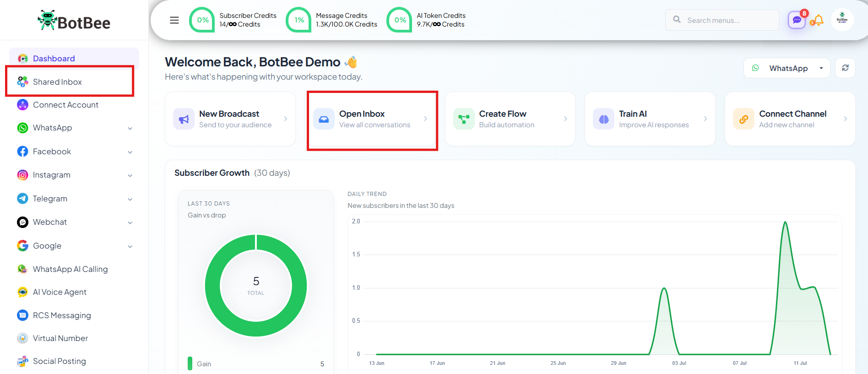The height and width of the screenshot is (374, 868).
Task: Open the Create Flow card
Action: pos(510,119)
